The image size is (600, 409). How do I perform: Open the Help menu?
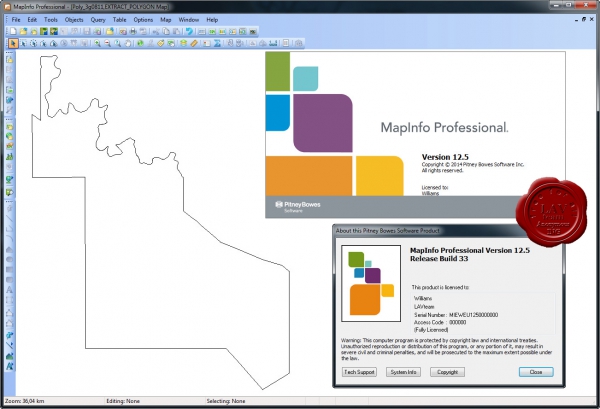(x=212, y=20)
